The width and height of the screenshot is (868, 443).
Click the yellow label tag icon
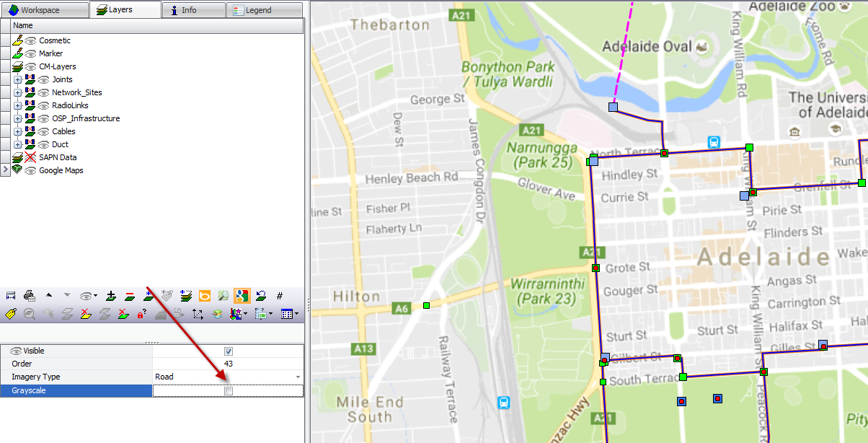pos(11,314)
